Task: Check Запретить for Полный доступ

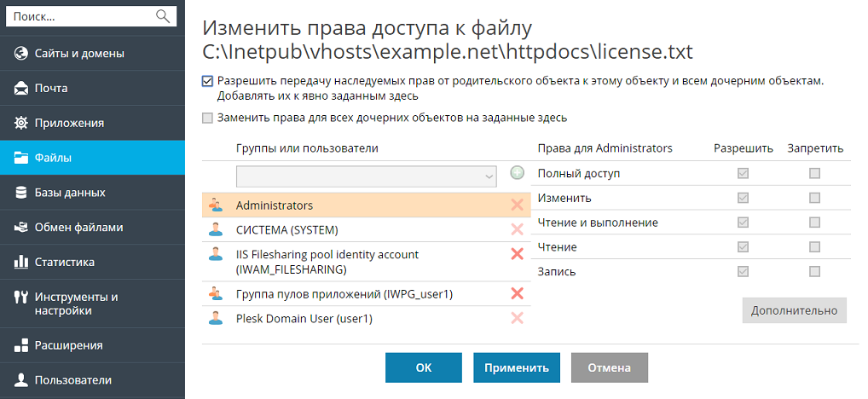Action: pos(814,173)
